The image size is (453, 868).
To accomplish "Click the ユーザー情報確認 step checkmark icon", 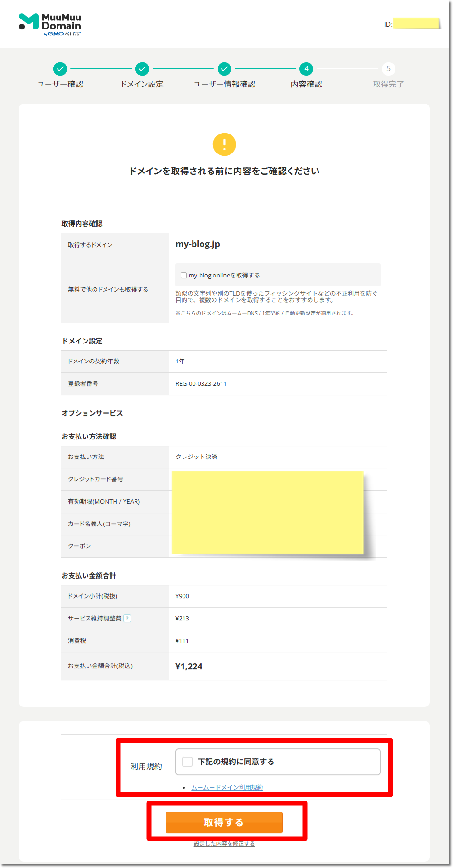I will click(224, 69).
